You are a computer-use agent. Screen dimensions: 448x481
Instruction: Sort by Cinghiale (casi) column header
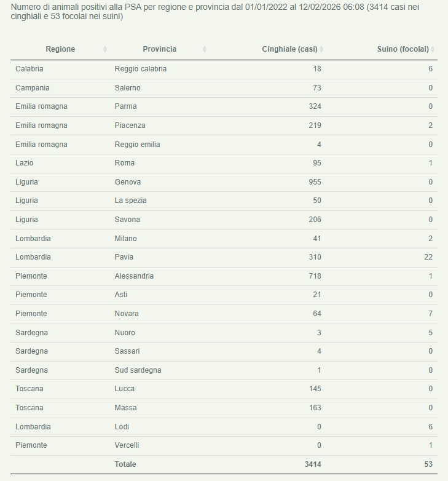coord(289,49)
